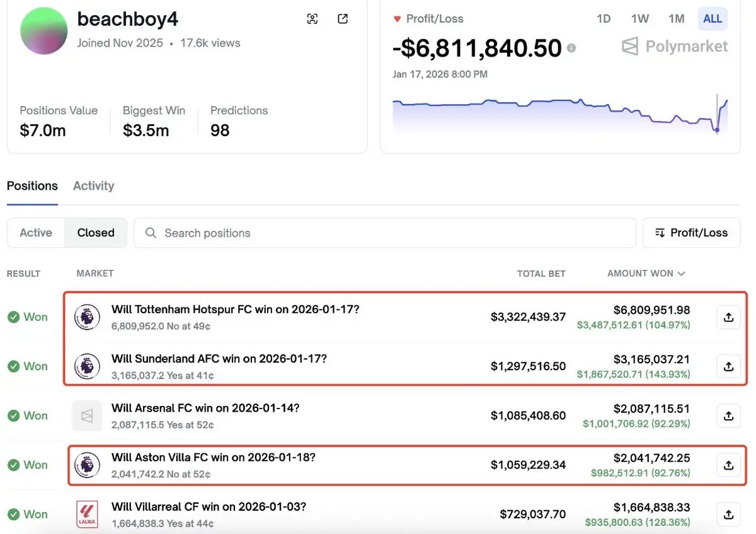Click the $7.0m Positions Value stat
This screenshot has height=534, width=756.
pos(43,131)
